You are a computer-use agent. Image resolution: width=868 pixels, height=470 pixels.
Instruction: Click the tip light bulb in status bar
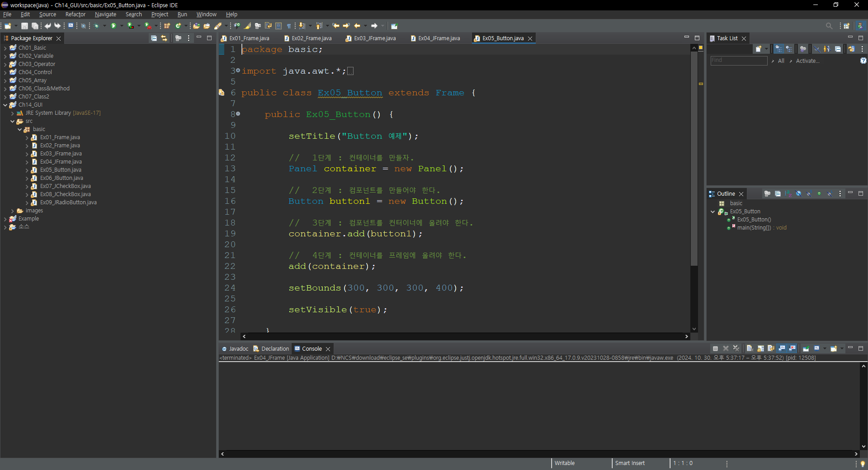pos(863,464)
